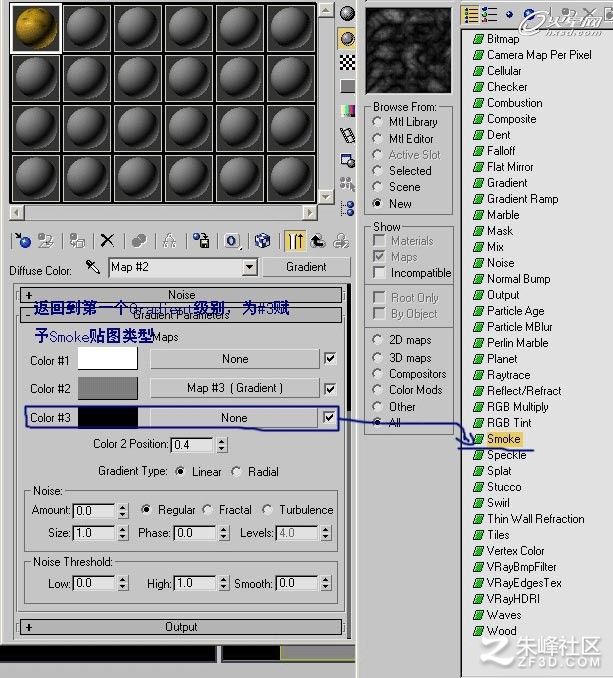Click the Go Forward to Sibling icon

(341, 241)
